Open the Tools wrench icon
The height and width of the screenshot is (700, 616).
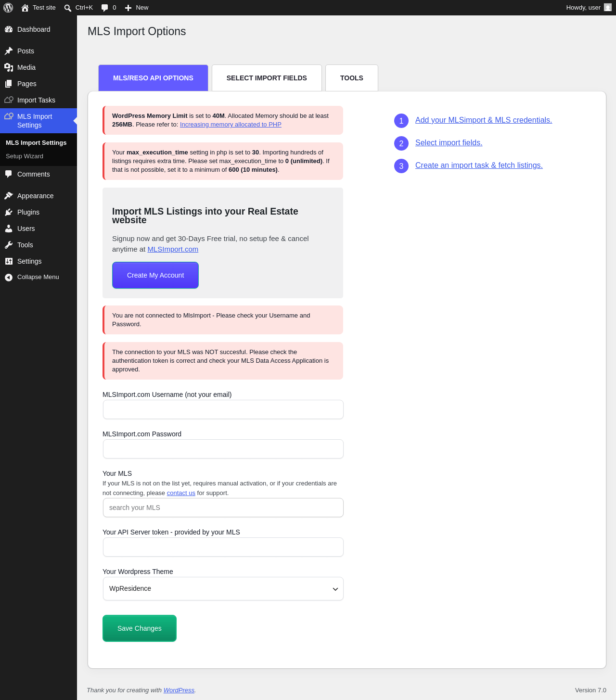click(9, 245)
